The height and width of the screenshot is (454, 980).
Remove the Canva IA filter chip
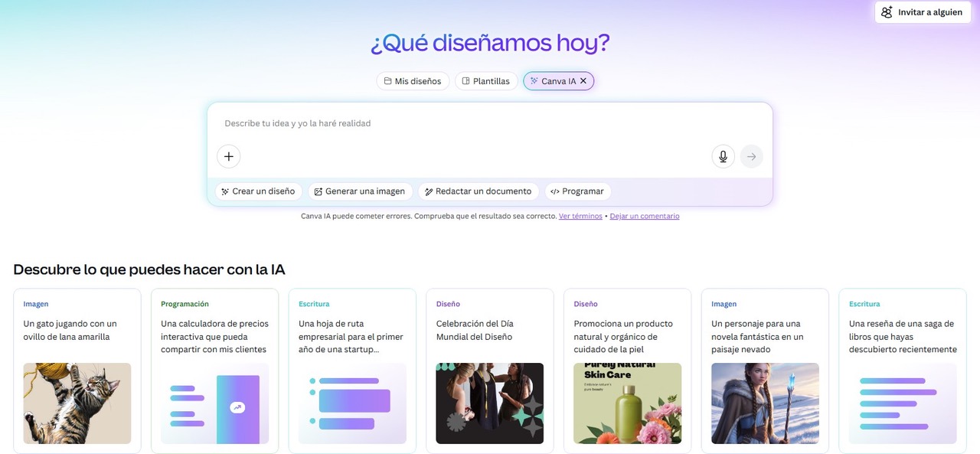pos(583,80)
